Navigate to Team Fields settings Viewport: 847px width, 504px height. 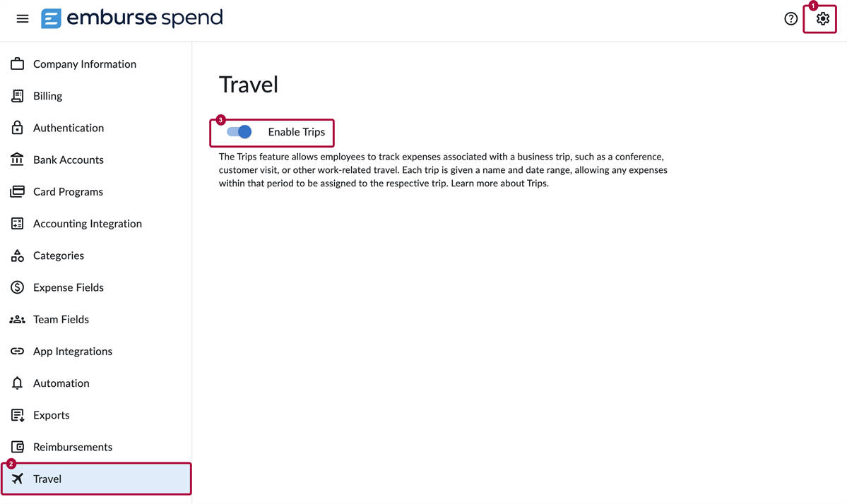click(61, 319)
